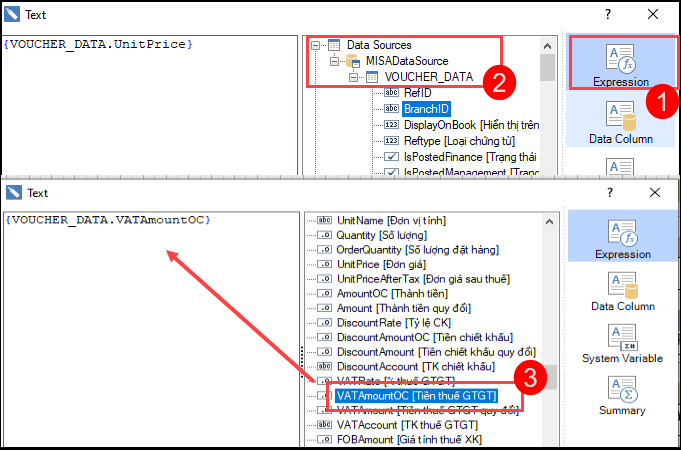The image size is (681, 450).
Task: Click the upper tree vertical scrollbar
Action: tap(547, 110)
